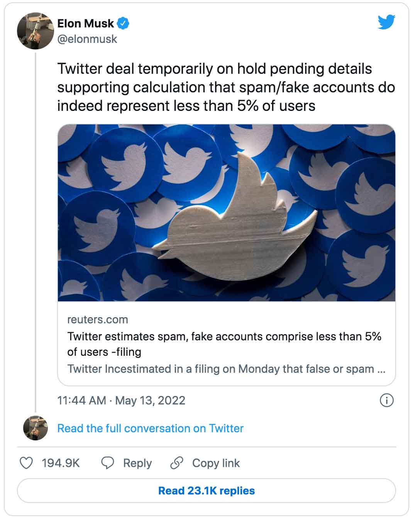Click the reply speech bubble icon
The height and width of the screenshot is (530, 420).
pyautogui.click(x=107, y=463)
